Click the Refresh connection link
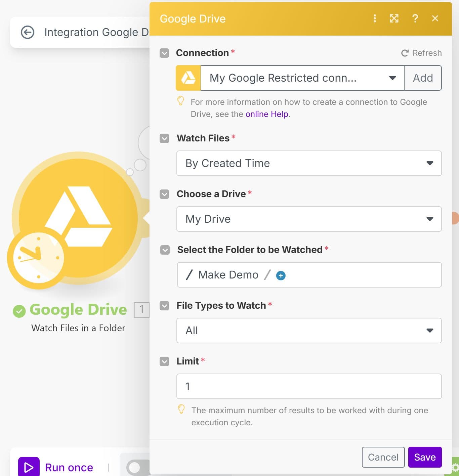This screenshot has width=459, height=476. 421,53
